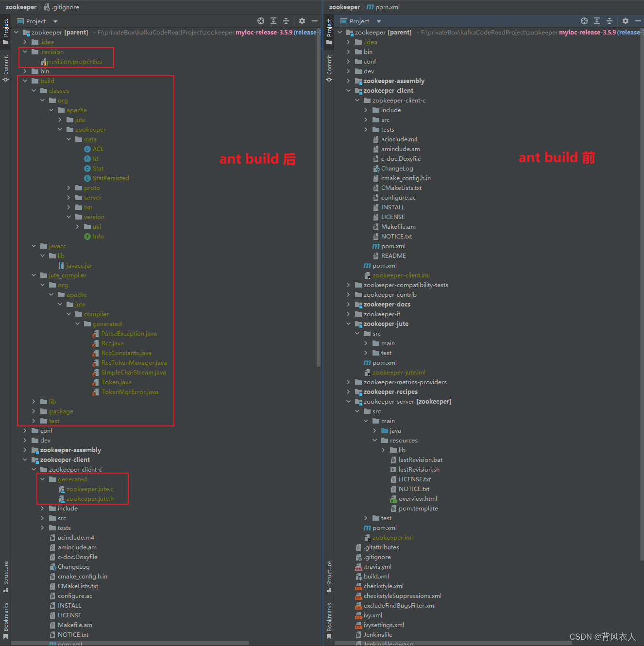Click source folder icon beside java in right panel
644x646 pixels.
pyautogui.click(x=385, y=431)
